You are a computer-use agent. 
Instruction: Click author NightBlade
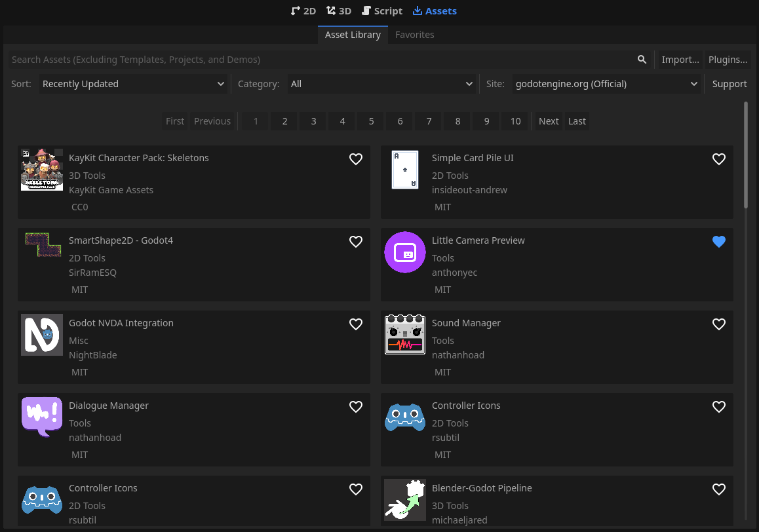coord(93,355)
